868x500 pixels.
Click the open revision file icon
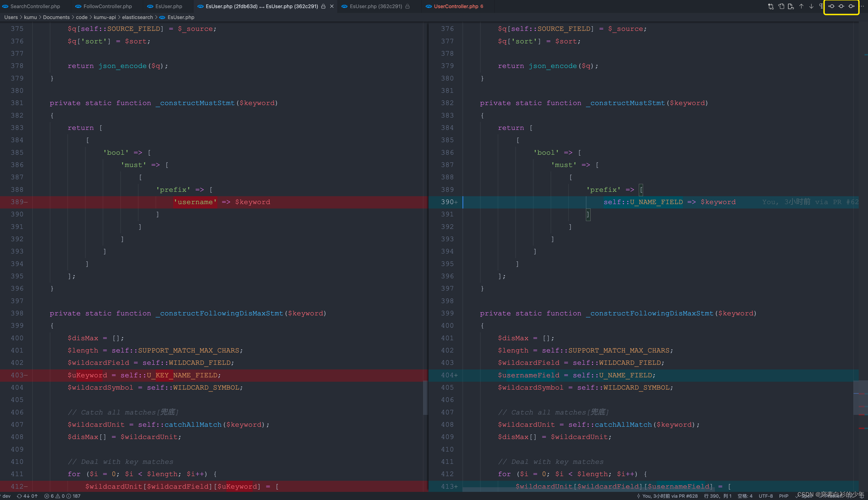click(x=791, y=6)
